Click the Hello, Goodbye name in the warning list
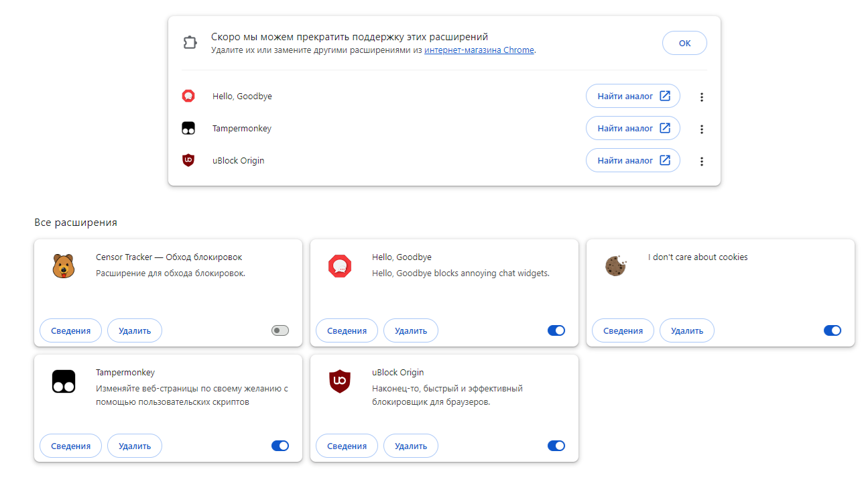 (x=242, y=97)
